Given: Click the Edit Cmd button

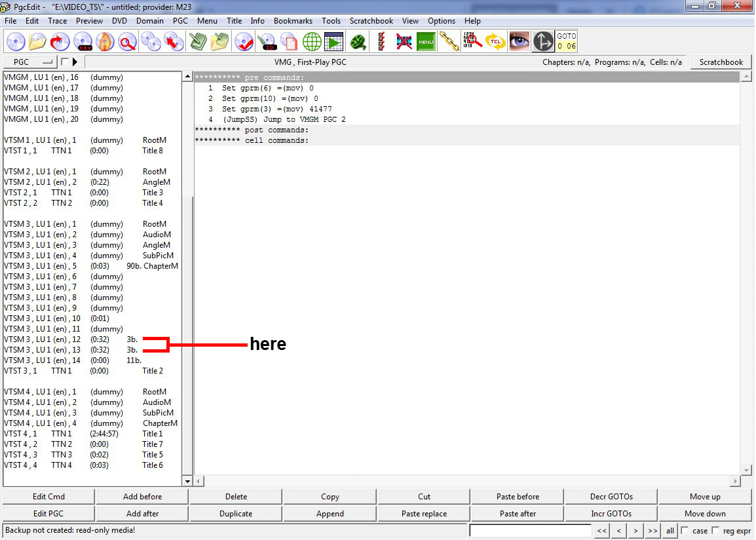Looking at the screenshot, I should click(x=48, y=497).
